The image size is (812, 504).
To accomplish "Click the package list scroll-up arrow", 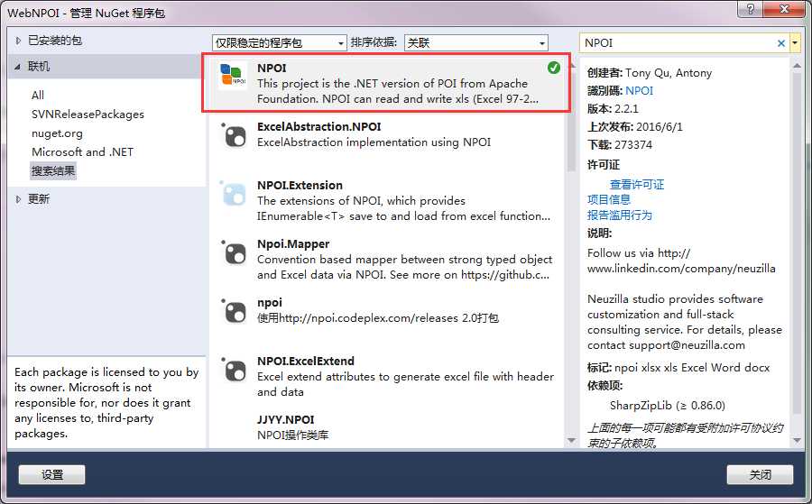I will [572, 65].
